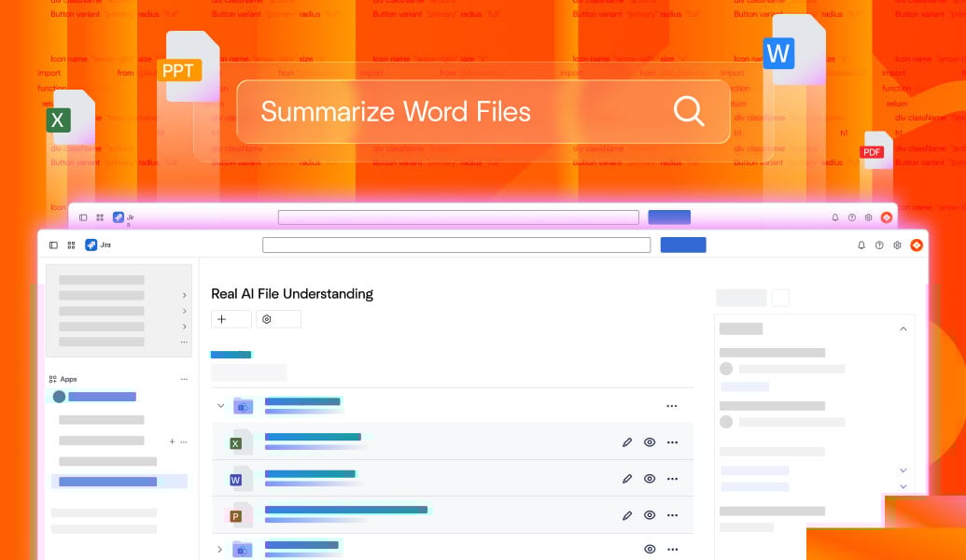Click the folder icon on the top group row
The width and height of the screenshot is (966, 560).
241,405
